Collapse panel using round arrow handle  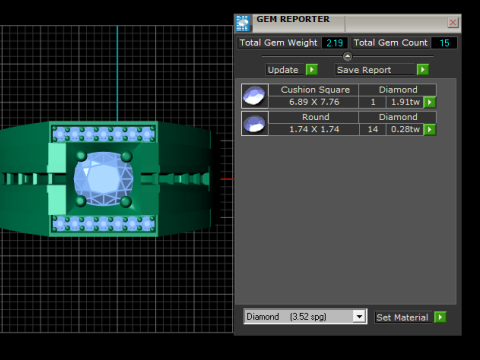pos(347,56)
